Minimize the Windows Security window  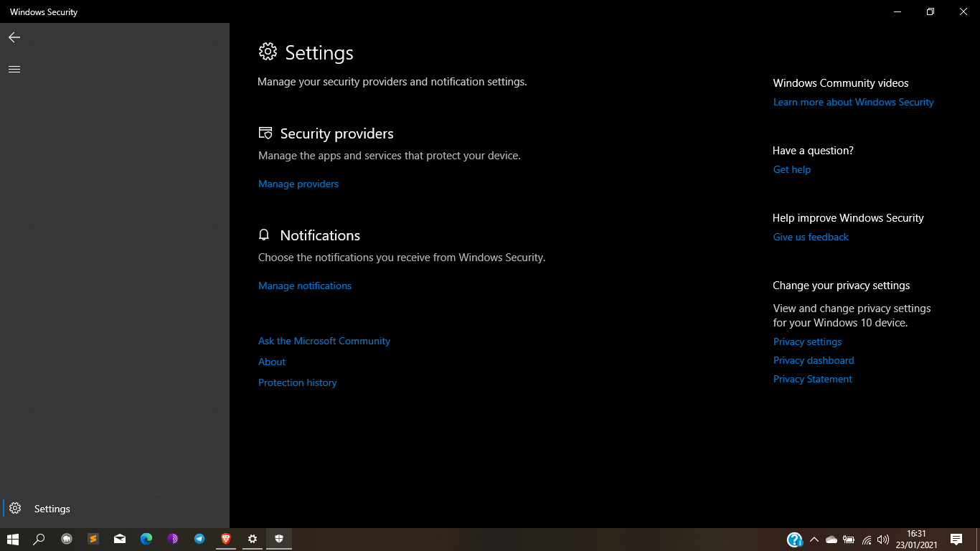click(x=897, y=11)
